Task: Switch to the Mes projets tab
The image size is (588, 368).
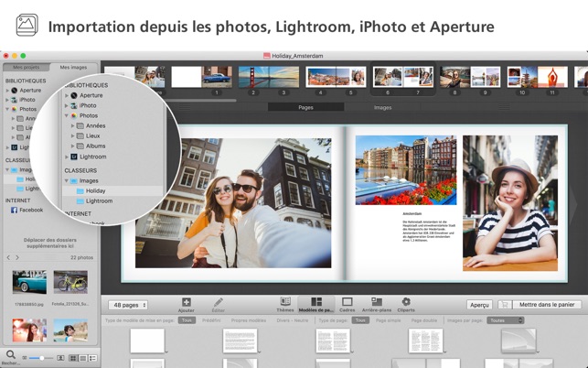Action: coord(27,67)
